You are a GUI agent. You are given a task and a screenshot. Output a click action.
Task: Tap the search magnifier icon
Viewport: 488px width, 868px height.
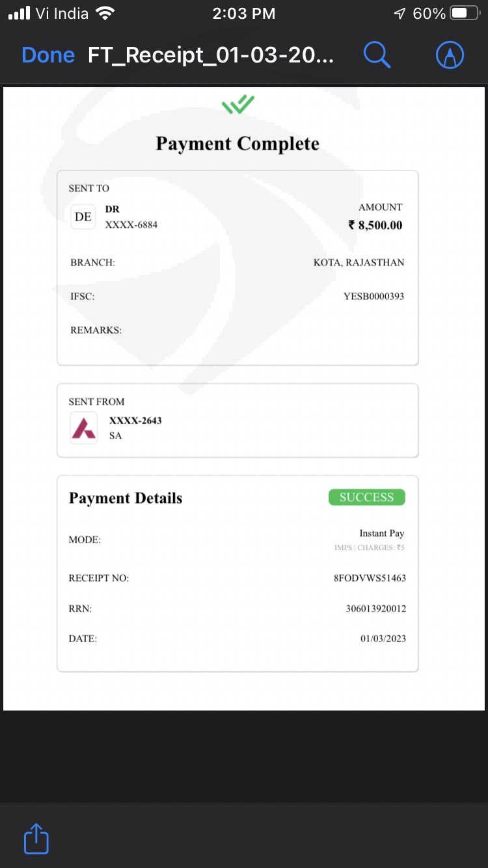pos(377,55)
